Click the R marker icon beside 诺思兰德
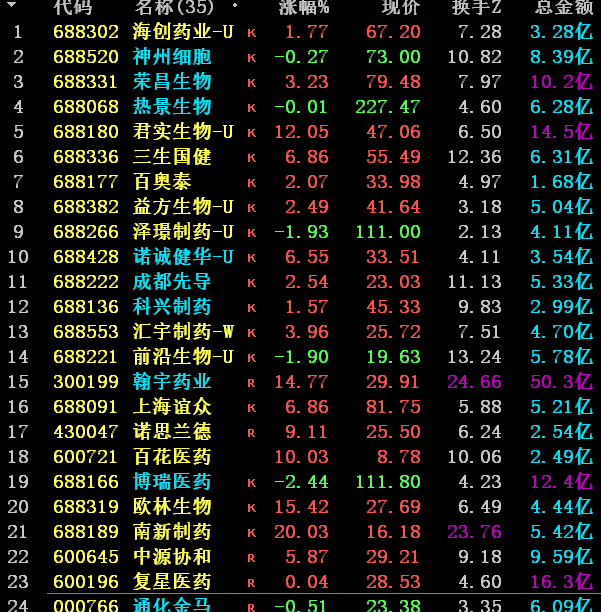This screenshot has width=601, height=612. pos(252,433)
